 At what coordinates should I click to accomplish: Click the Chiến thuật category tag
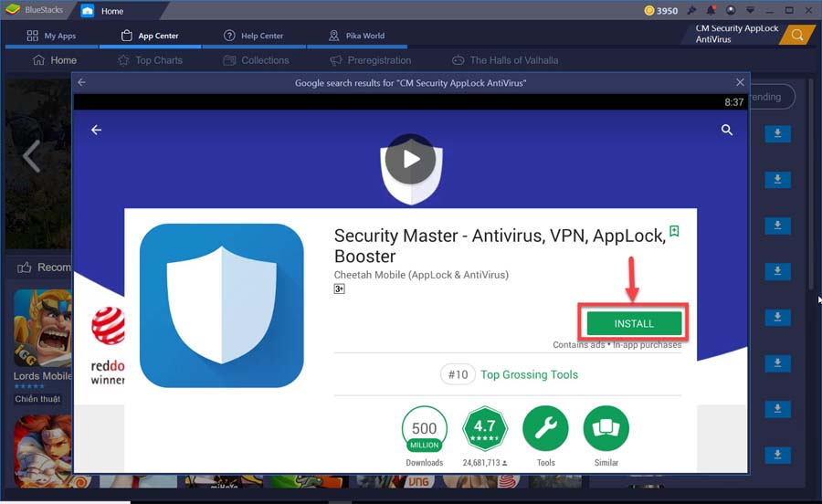[37, 399]
